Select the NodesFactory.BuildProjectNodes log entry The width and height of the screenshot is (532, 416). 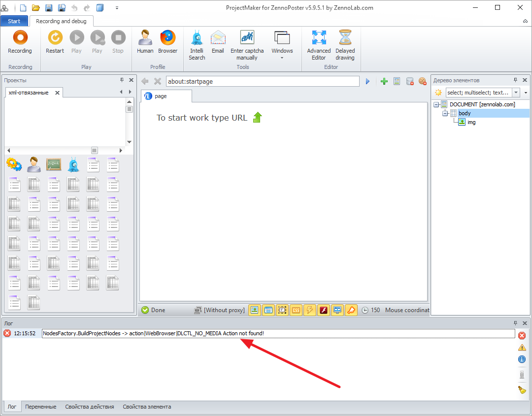(x=278, y=333)
